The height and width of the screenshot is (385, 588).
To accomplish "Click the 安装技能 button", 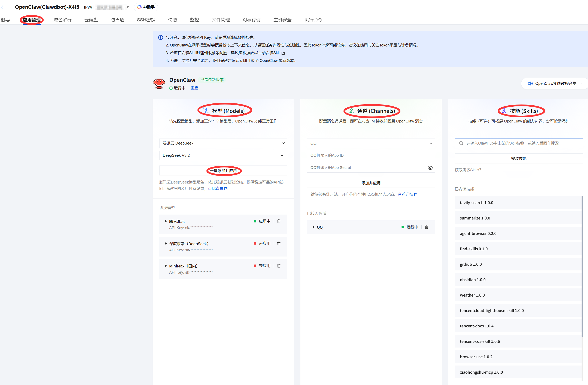I will point(519,158).
